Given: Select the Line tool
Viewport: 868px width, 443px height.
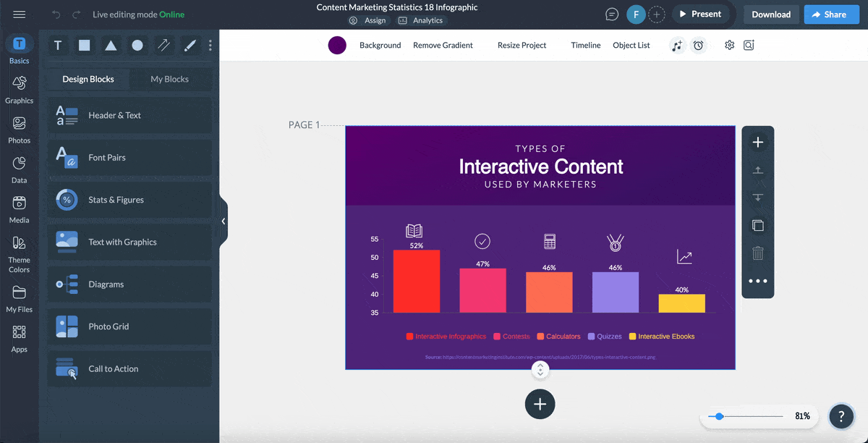Looking at the screenshot, I should (163, 45).
